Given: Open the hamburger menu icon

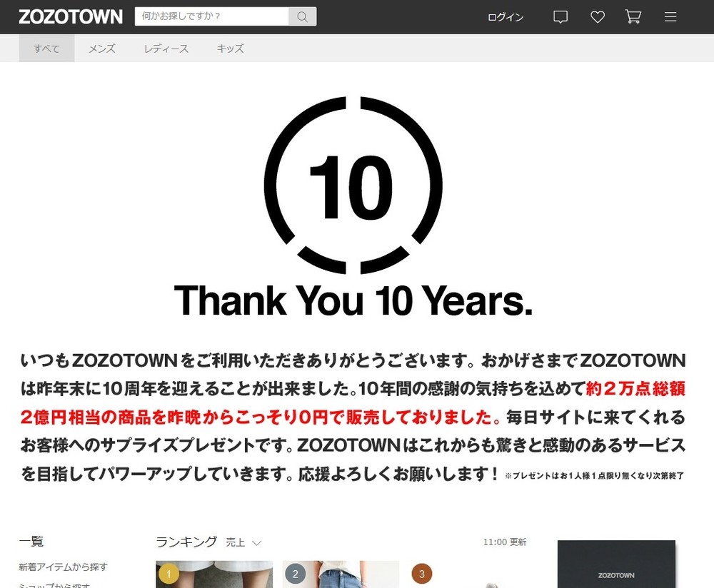Looking at the screenshot, I should pyautogui.click(x=670, y=16).
